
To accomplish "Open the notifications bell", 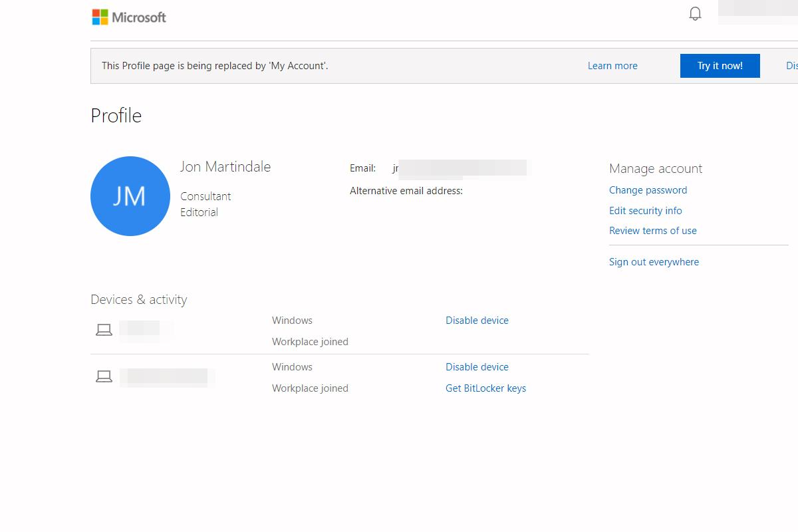I will pos(695,14).
